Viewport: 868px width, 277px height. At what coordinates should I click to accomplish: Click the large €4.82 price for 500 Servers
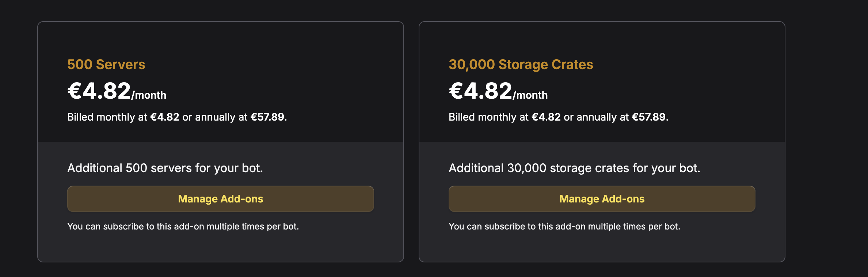click(x=99, y=91)
